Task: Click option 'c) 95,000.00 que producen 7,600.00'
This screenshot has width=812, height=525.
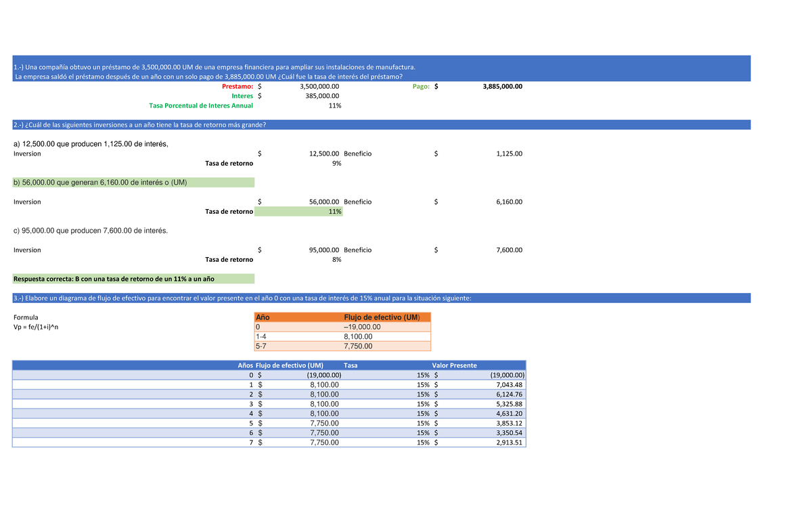Action: click(x=90, y=231)
